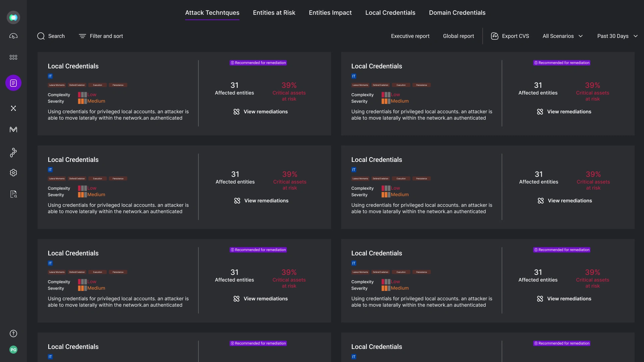Open the document search icon in sidebar

tap(13, 194)
